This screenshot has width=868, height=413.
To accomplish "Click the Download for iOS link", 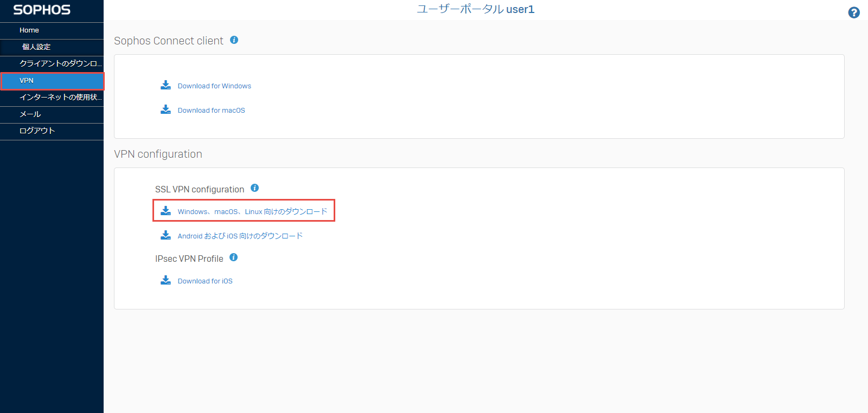I will coord(205,281).
